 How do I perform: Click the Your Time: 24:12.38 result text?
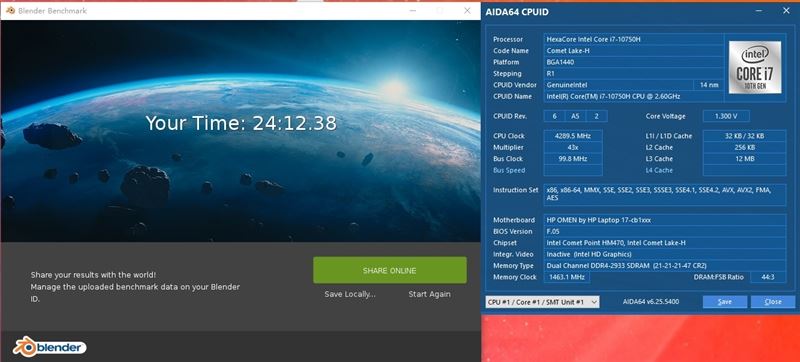point(241,123)
